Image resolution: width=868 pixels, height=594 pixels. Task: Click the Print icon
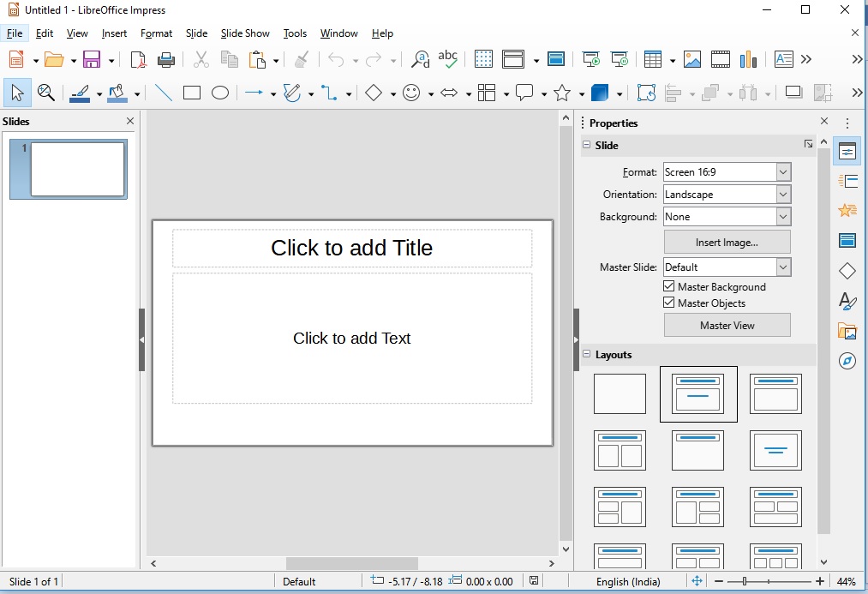166,59
